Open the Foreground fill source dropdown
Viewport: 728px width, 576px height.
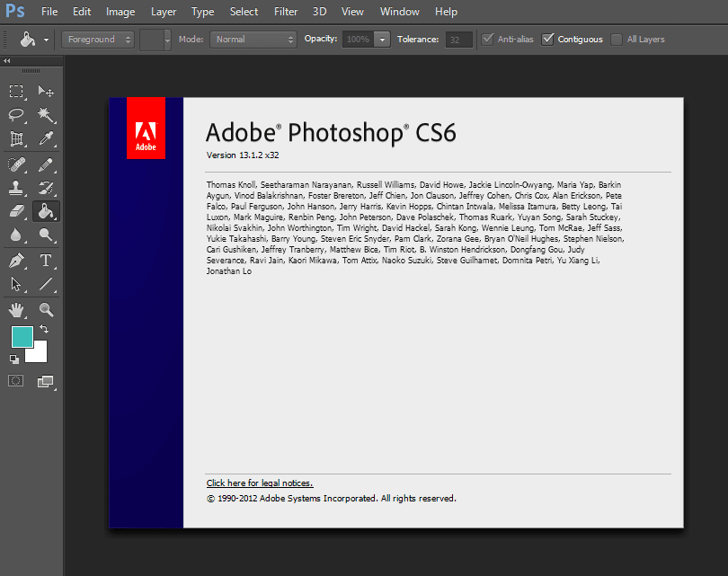[x=97, y=40]
